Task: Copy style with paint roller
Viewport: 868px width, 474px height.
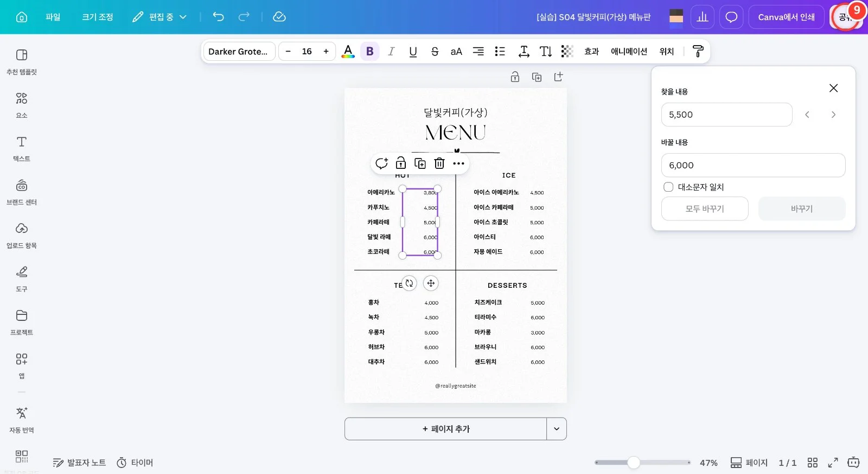Action: coord(698,52)
